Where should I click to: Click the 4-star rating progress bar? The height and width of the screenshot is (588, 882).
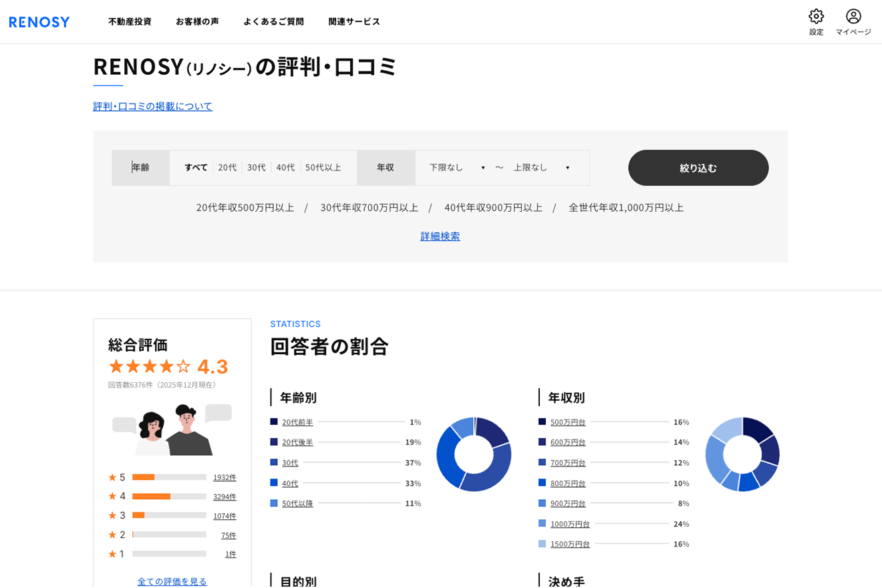[169, 496]
